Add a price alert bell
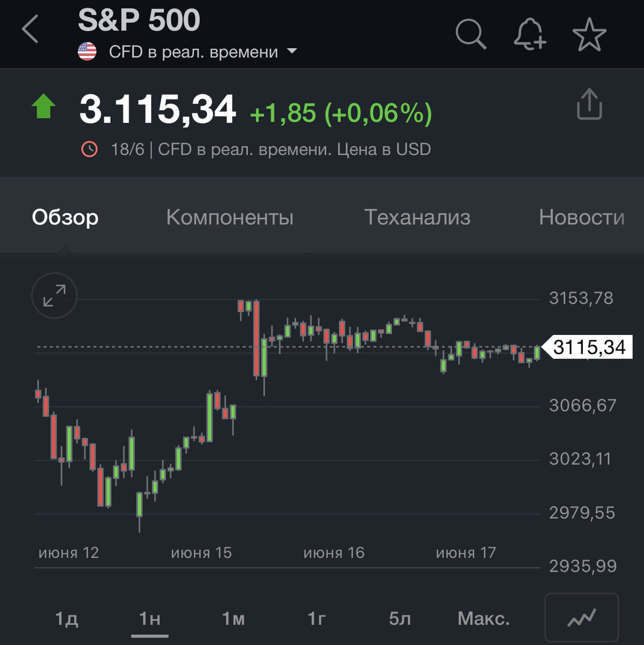The height and width of the screenshot is (645, 644). [x=530, y=34]
